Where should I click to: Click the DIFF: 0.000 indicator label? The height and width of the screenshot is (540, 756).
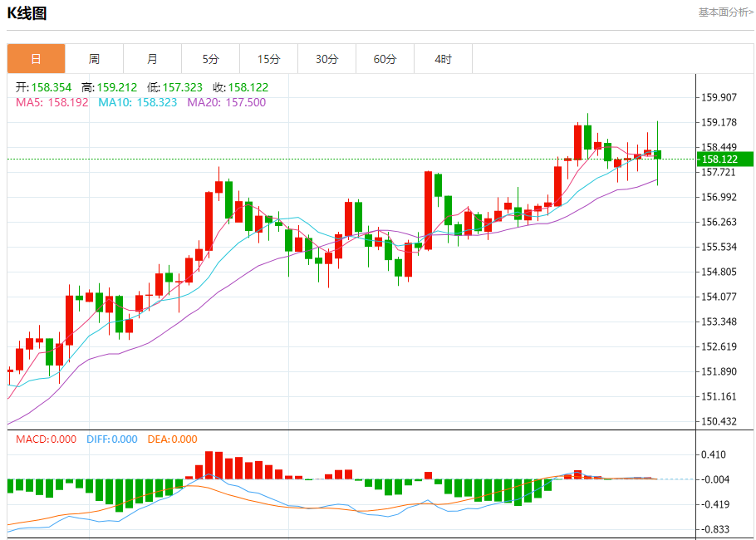(x=111, y=439)
